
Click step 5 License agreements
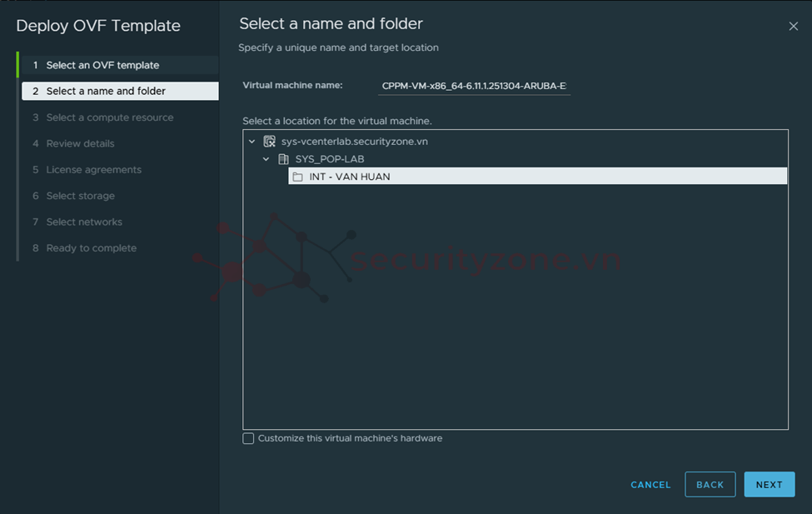[x=94, y=170]
